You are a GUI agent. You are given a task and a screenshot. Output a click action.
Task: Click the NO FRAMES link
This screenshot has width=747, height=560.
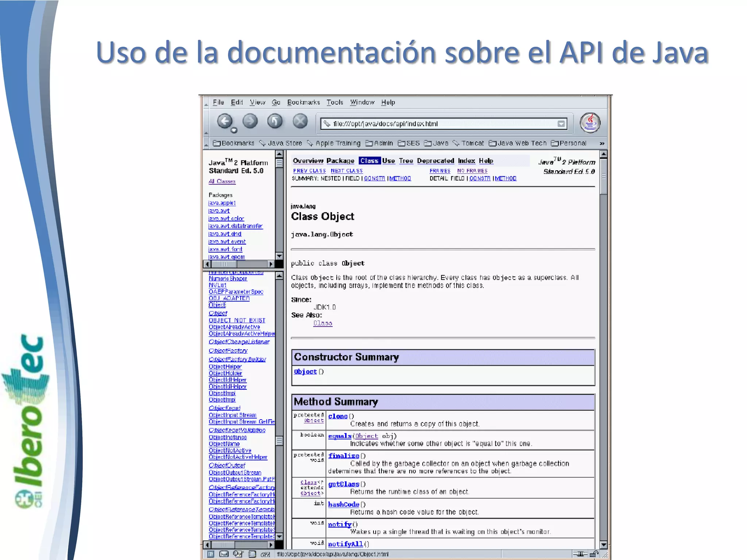coord(472,171)
